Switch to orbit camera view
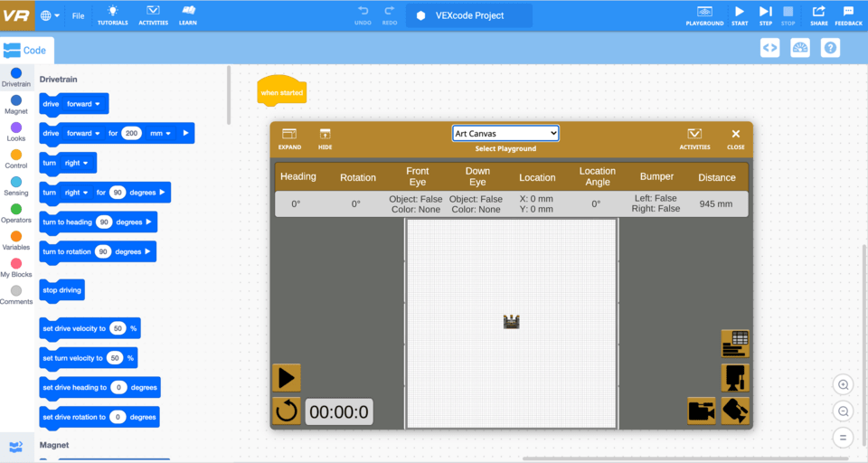868x463 pixels. pyautogui.click(x=735, y=411)
